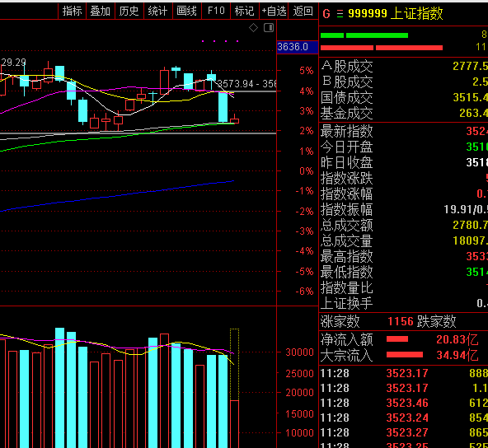Toggle the side panel layout icon
The image size is (488, 448).
pos(269,28)
